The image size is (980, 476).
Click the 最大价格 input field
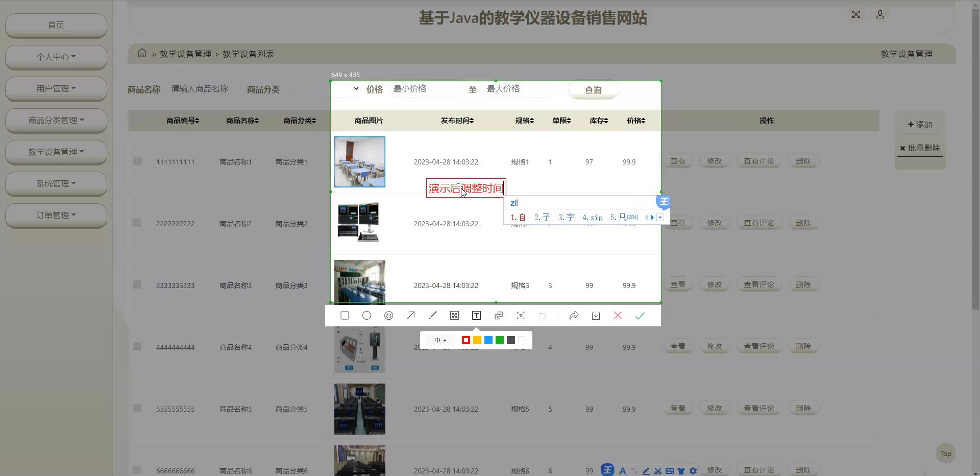(520, 89)
